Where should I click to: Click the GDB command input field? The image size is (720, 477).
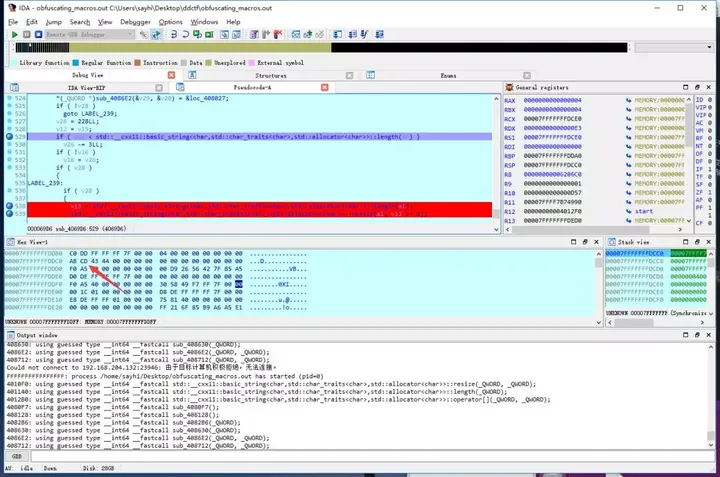(372, 456)
